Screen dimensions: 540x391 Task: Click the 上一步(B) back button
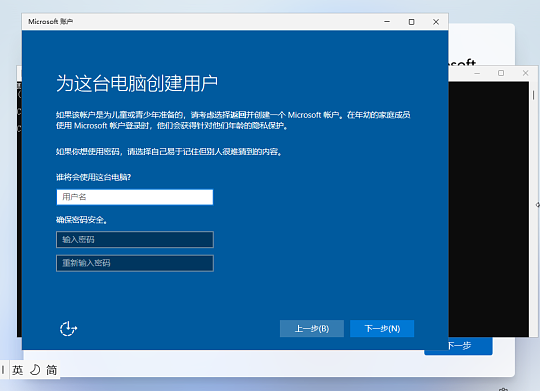(312, 329)
